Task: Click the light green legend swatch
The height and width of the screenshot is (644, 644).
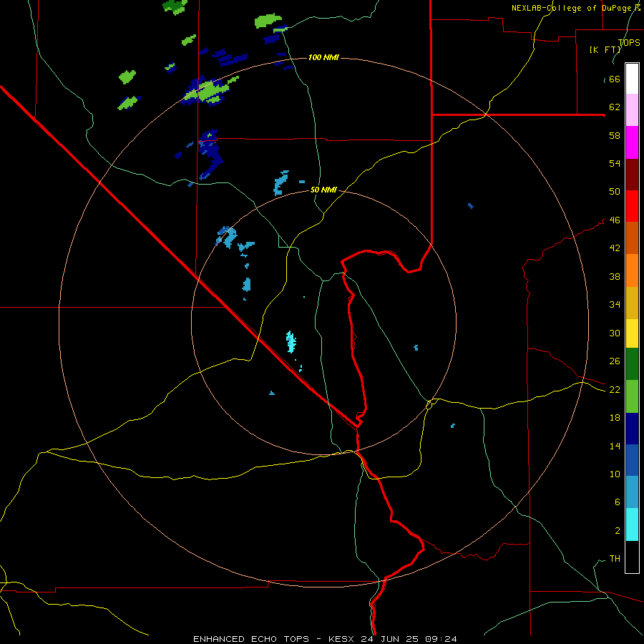Action: click(x=632, y=396)
